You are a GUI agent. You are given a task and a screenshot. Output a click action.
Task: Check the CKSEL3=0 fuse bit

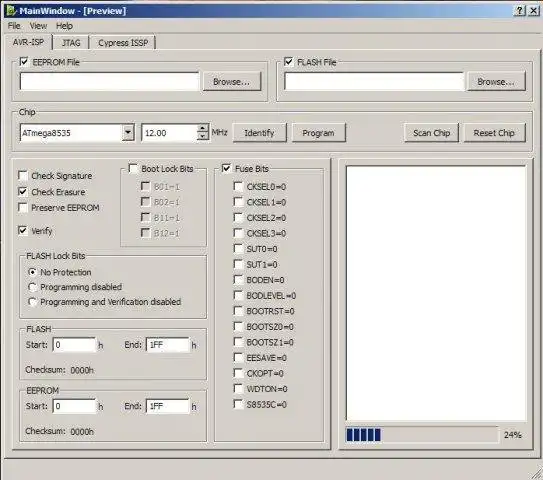click(239, 233)
